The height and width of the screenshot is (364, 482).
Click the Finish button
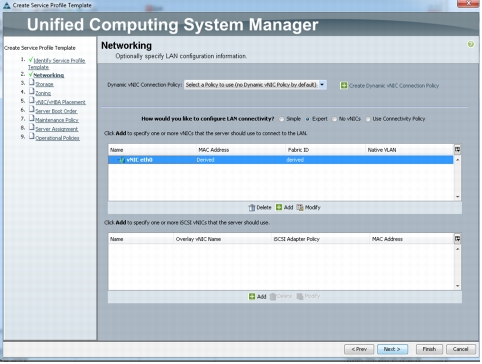(429, 349)
